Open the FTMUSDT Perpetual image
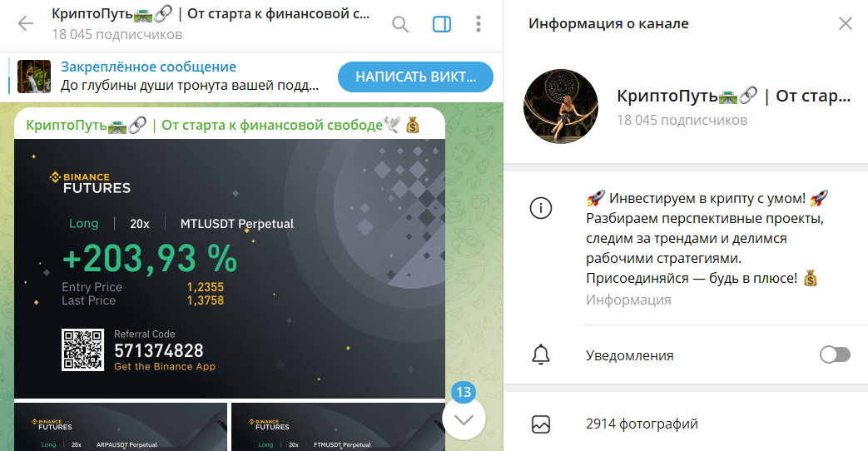The height and width of the screenshot is (451, 868). click(x=338, y=427)
